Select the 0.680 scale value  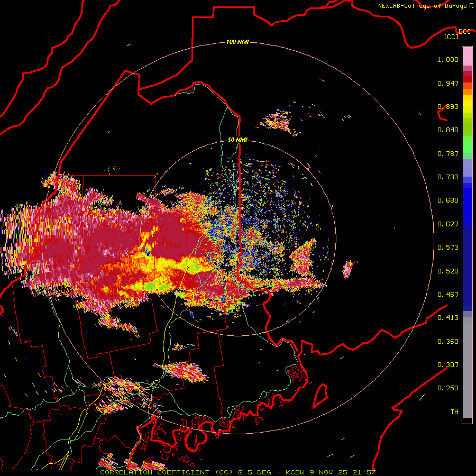pyautogui.click(x=448, y=200)
